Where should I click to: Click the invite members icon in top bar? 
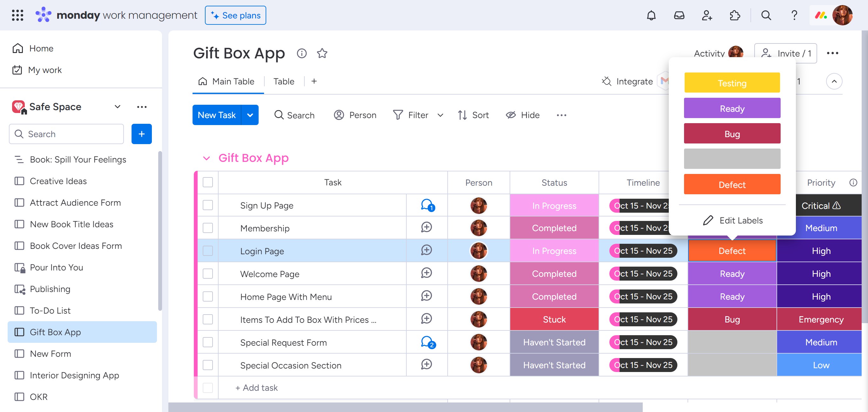pyautogui.click(x=707, y=16)
